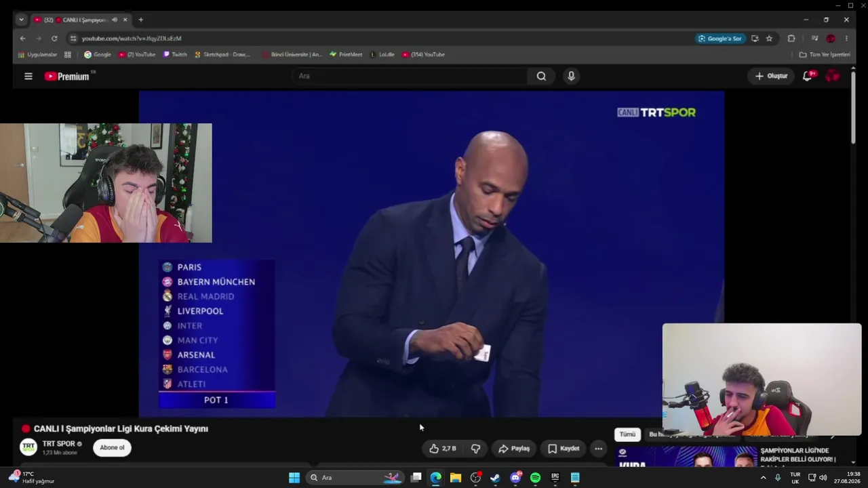868x488 pixels.
Task: Open the (354) YouTube bookmark
Action: click(423, 54)
